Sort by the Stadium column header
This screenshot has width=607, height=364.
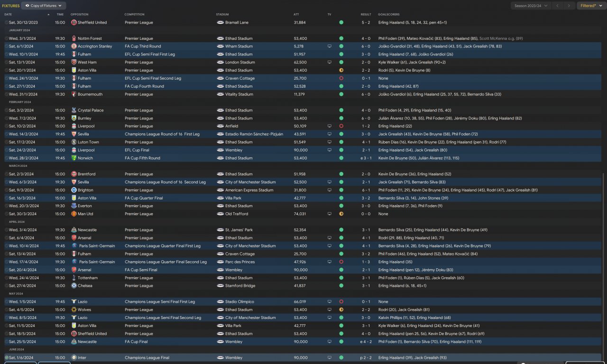tap(222, 14)
